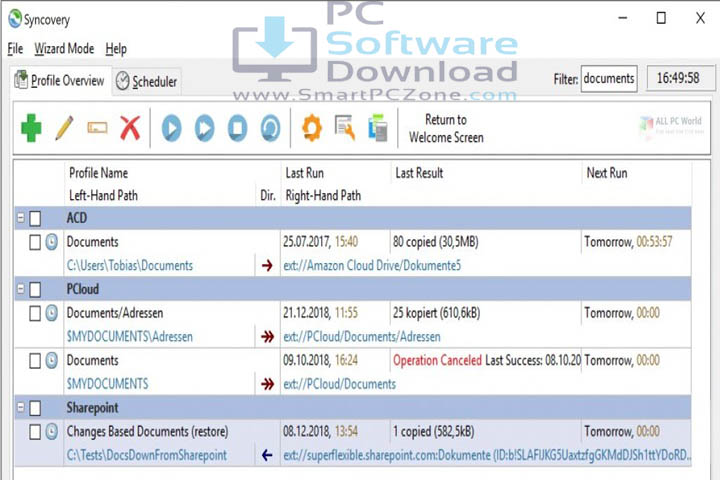Click the copy documents toolbar icon
This screenshot has width=720, height=480.
(378, 128)
